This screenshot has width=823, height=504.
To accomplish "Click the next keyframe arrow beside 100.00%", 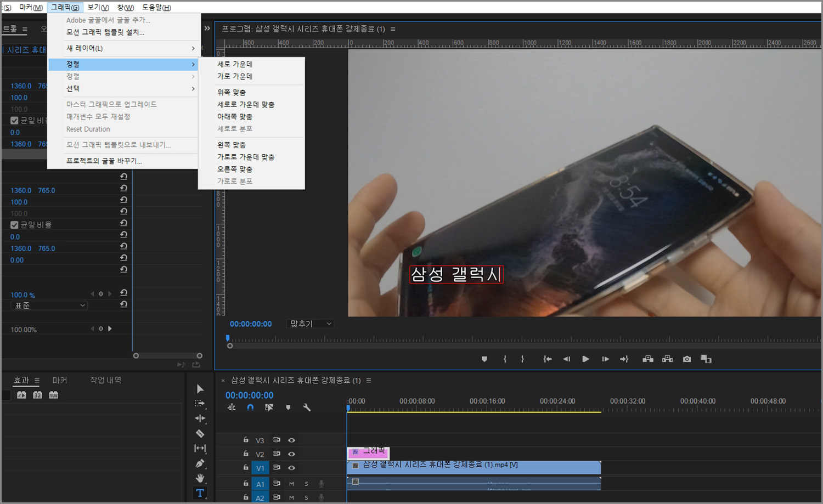I will click(110, 329).
